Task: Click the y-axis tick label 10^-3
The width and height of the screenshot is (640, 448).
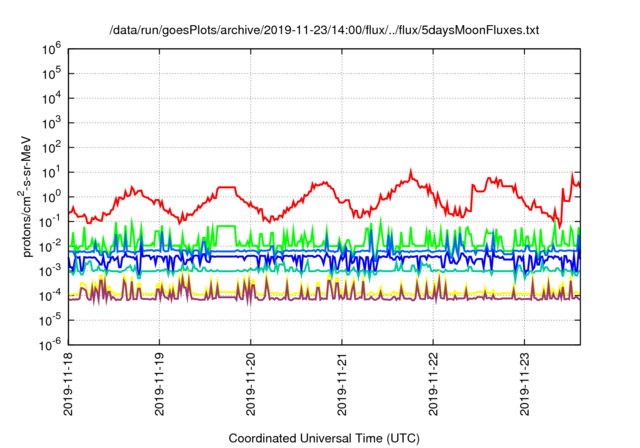Action: (51, 271)
